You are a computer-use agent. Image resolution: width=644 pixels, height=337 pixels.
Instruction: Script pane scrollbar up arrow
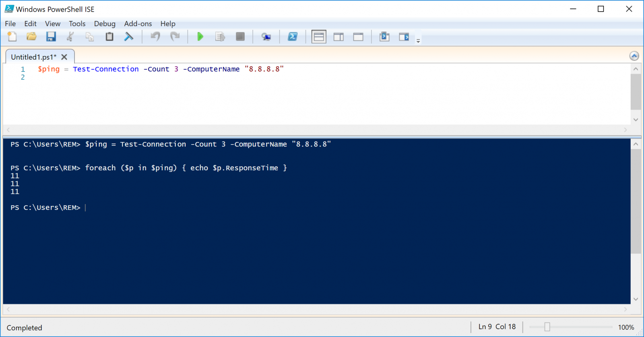pos(636,69)
